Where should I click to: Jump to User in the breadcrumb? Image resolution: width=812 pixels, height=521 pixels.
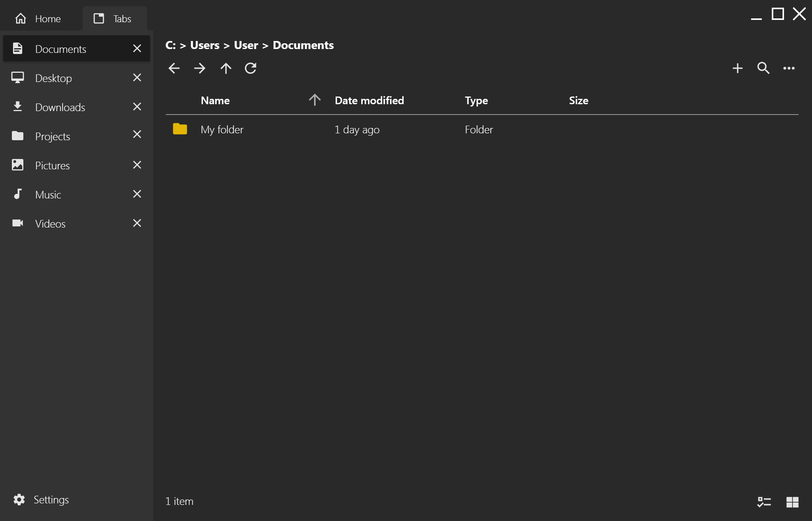pos(246,45)
